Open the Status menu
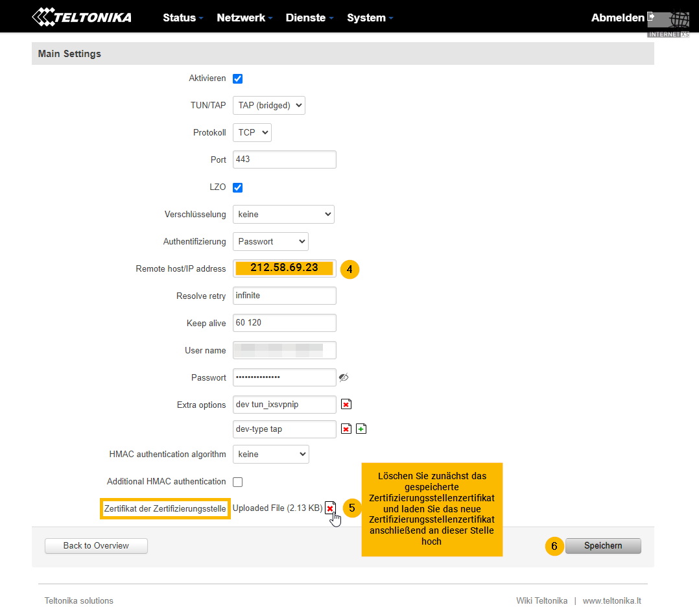699x616 pixels. 183,18
